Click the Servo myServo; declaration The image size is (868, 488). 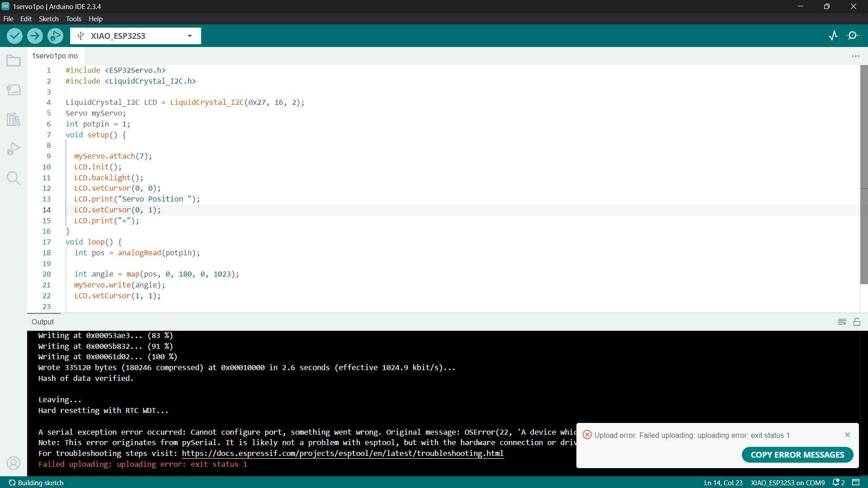[96, 113]
